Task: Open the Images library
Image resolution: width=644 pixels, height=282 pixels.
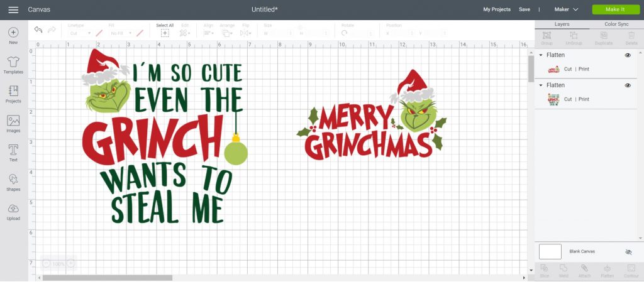Action: (x=13, y=124)
